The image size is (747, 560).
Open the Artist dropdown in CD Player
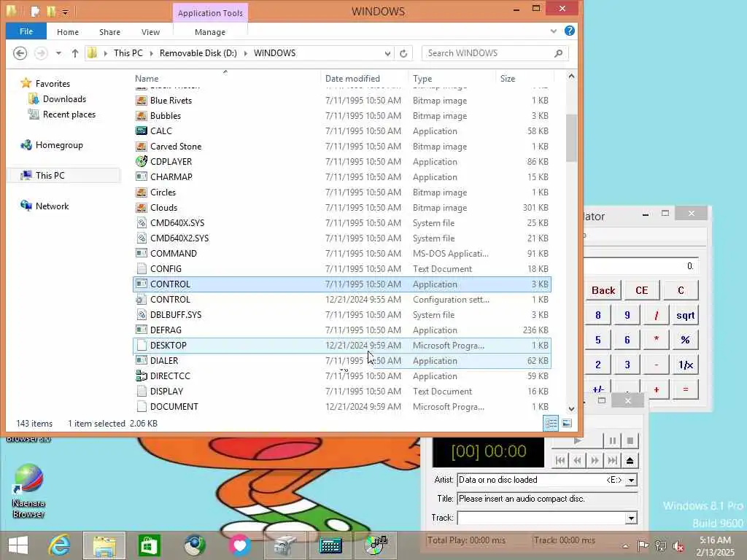[631, 480]
